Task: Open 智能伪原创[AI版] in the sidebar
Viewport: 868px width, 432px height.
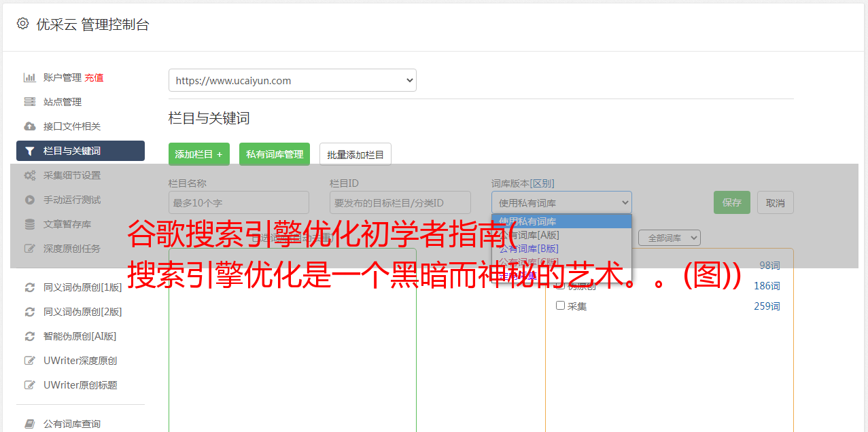Action: [80, 336]
